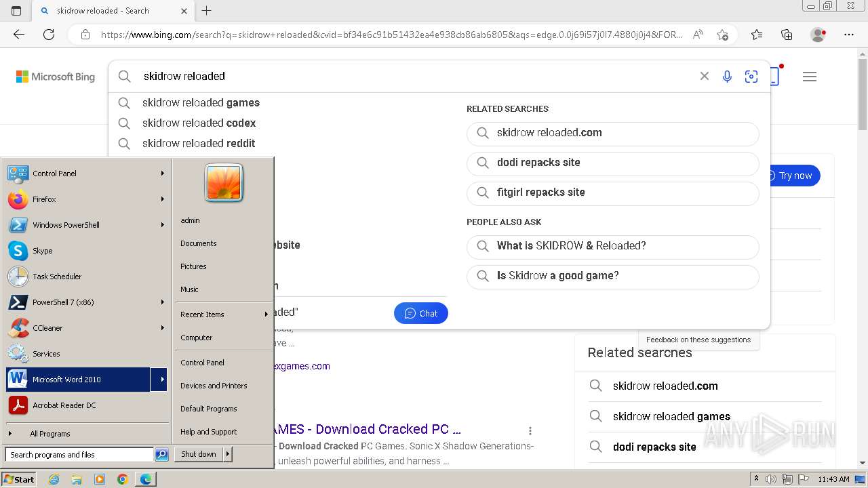Image resolution: width=868 pixels, height=488 pixels.
Task: Open File Explorer from taskbar
Action: [x=77, y=479]
